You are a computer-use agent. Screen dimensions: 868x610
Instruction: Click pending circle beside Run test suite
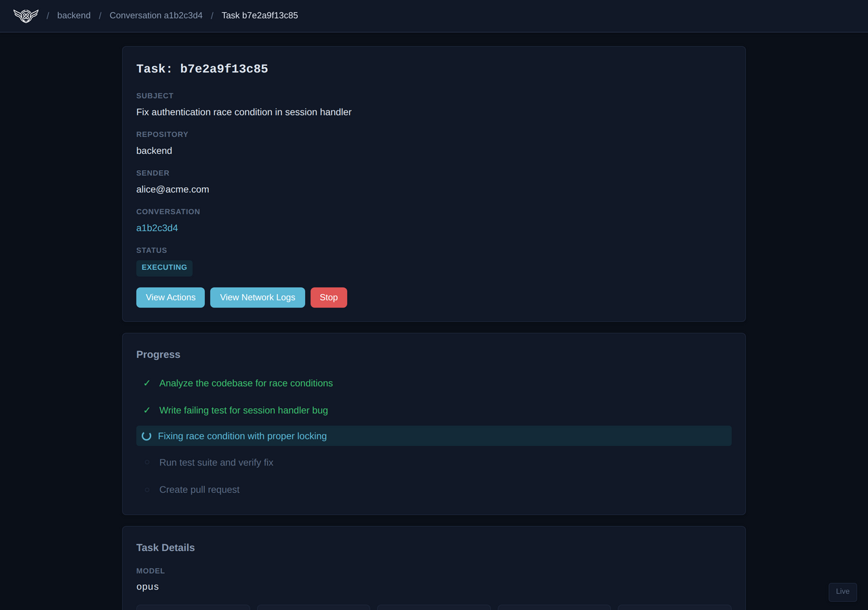tap(146, 462)
